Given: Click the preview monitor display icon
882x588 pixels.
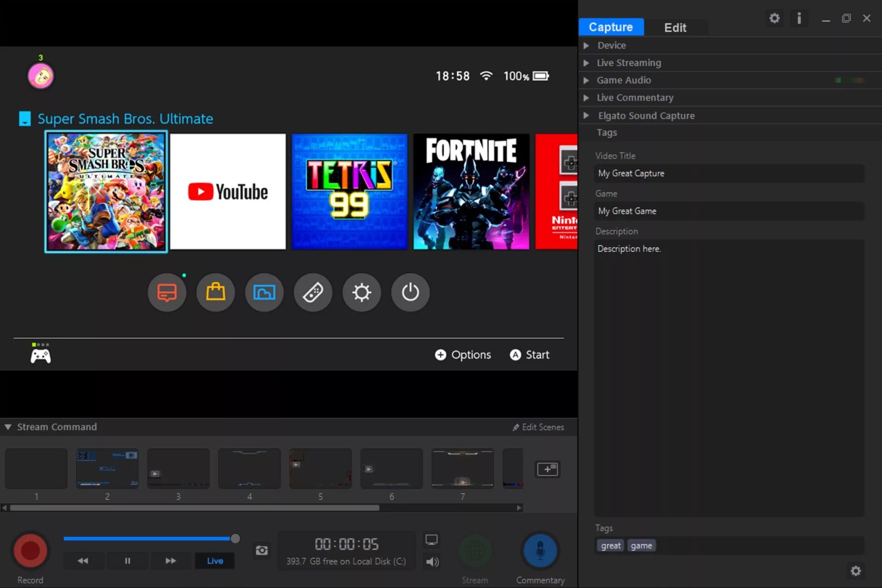Looking at the screenshot, I should [431, 540].
